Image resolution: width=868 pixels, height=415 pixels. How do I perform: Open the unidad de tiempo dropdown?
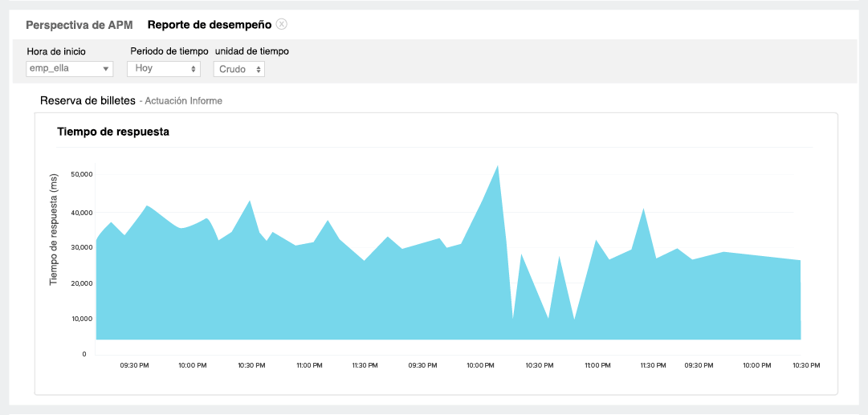[x=239, y=70]
